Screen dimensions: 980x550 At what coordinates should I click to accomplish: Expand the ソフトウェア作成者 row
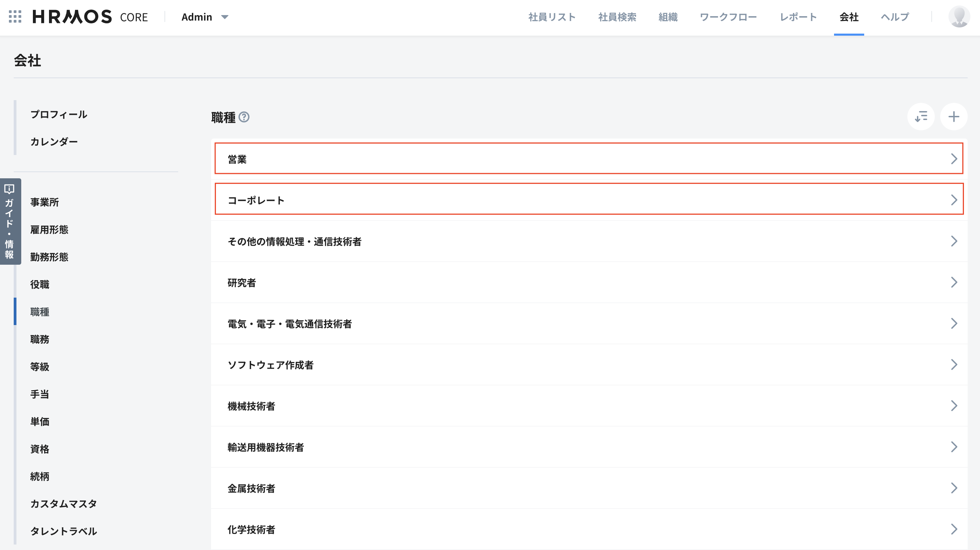coord(589,364)
